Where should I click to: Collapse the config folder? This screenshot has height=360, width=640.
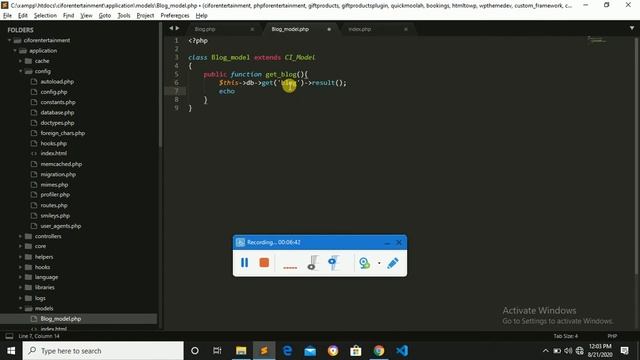click(x=20, y=71)
